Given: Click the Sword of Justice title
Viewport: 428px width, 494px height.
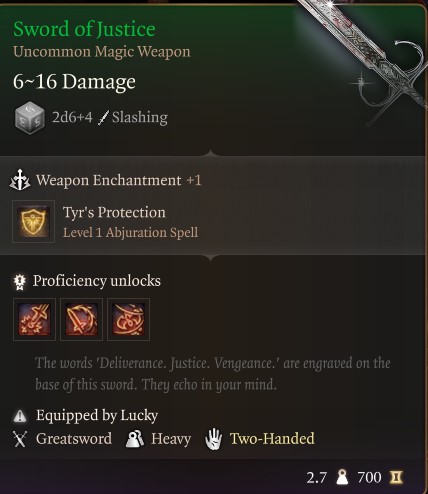Looking at the screenshot, I should [x=84, y=29].
